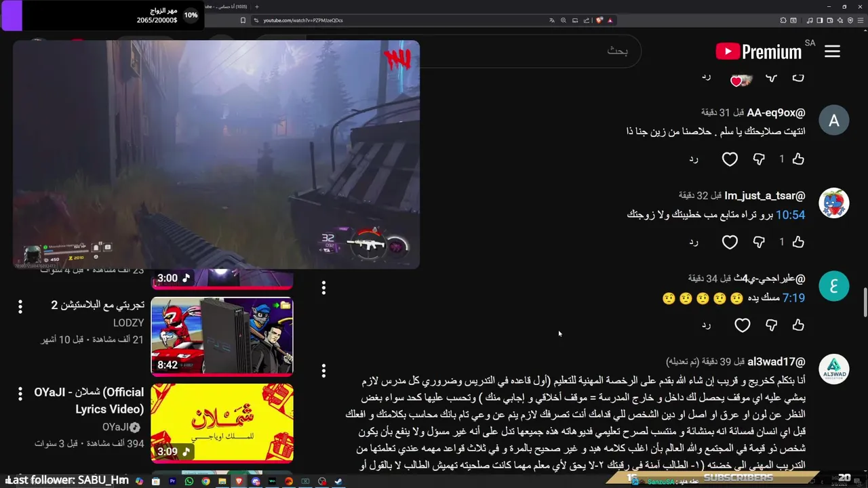Open File Explorer from the taskbar

coord(222,481)
